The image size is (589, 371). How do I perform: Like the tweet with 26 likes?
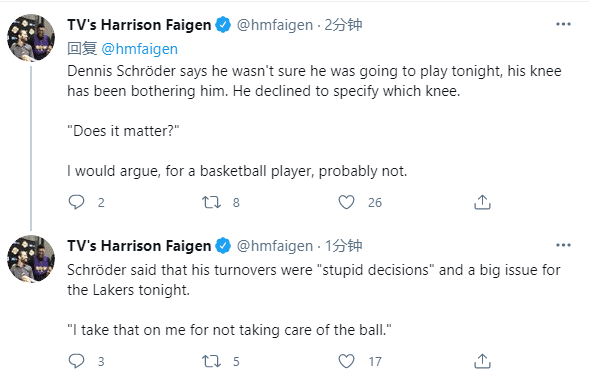[x=346, y=202]
